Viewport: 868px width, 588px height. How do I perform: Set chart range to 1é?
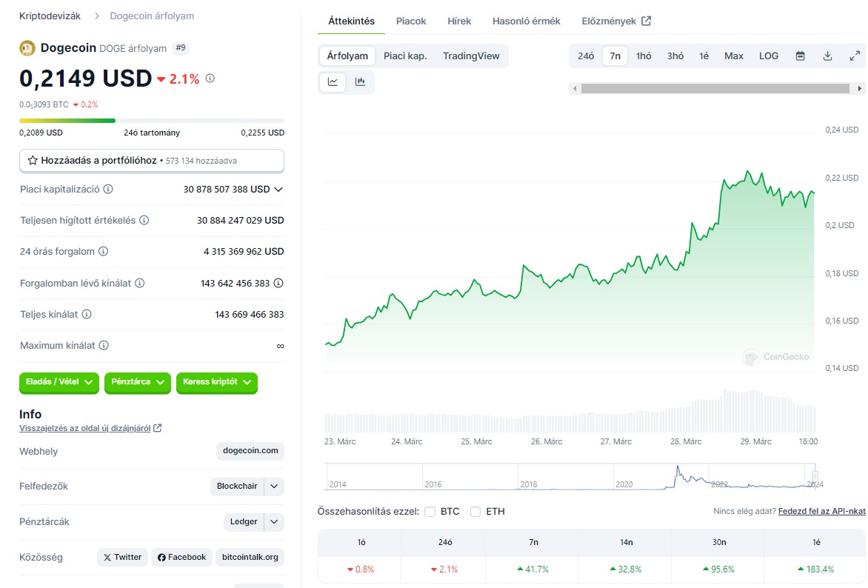[704, 56]
